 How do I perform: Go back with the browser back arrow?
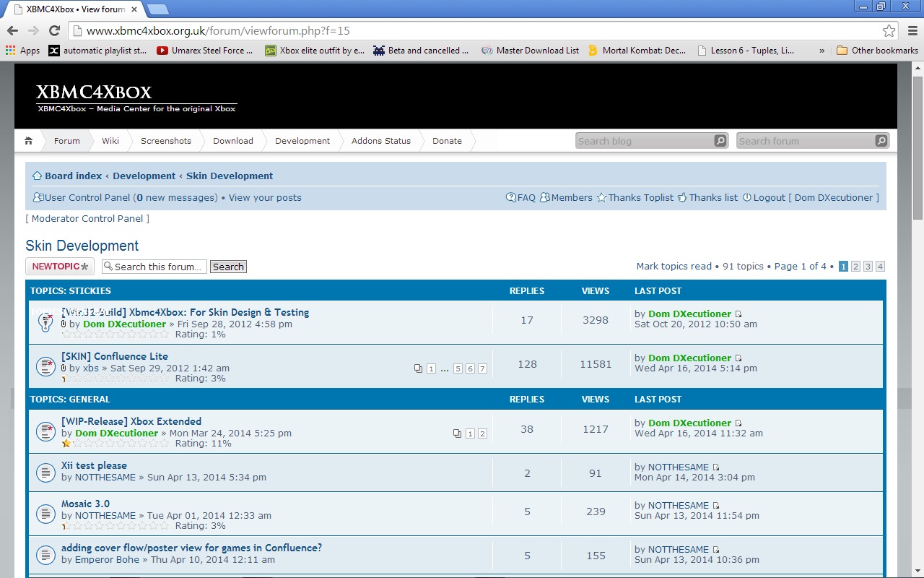(x=12, y=30)
